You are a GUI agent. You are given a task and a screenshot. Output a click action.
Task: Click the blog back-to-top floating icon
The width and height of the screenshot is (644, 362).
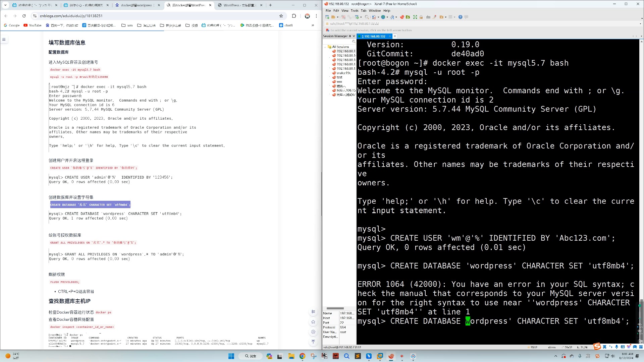click(x=313, y=342)
